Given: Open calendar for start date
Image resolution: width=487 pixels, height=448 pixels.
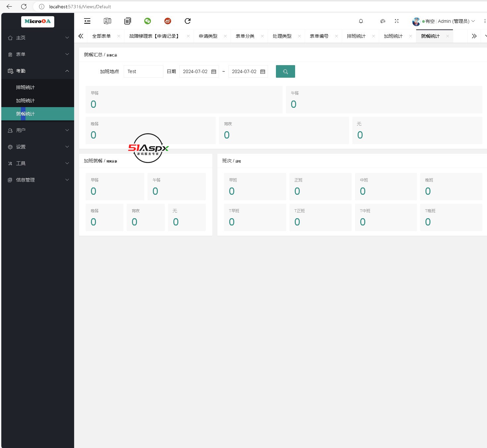Looking at the screenshot, I should coord(214,71).
